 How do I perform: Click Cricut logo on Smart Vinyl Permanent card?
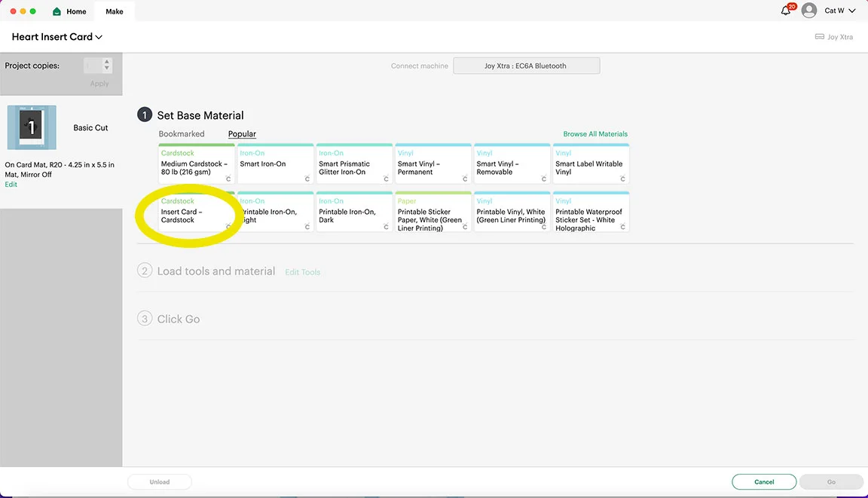[465, 179]
